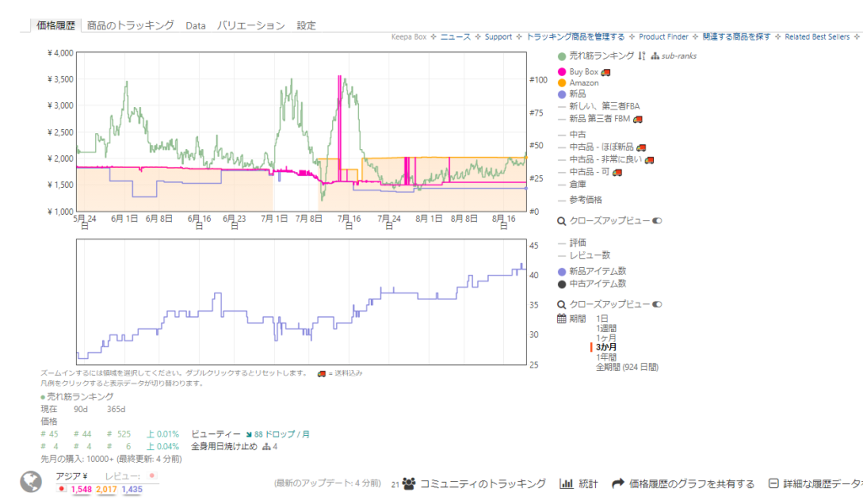Image resolution: width=863 pixels, height=504 pixels.
Task: Toggle the upper クローズアップビュー switch
Action: click(x=657, y=221)
